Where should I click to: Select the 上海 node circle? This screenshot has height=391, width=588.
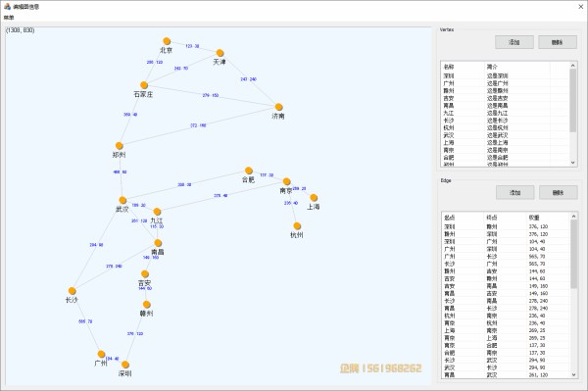314,198
